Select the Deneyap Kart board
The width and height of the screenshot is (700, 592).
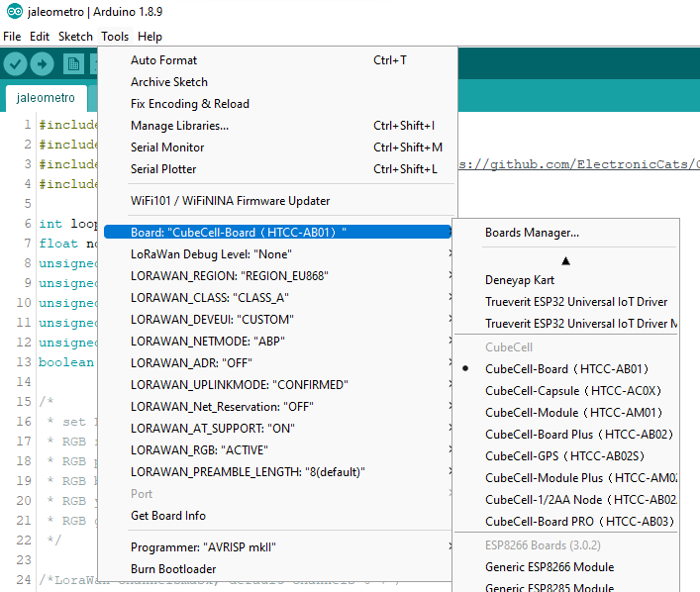pyautogui.click(x=566, y=280)
